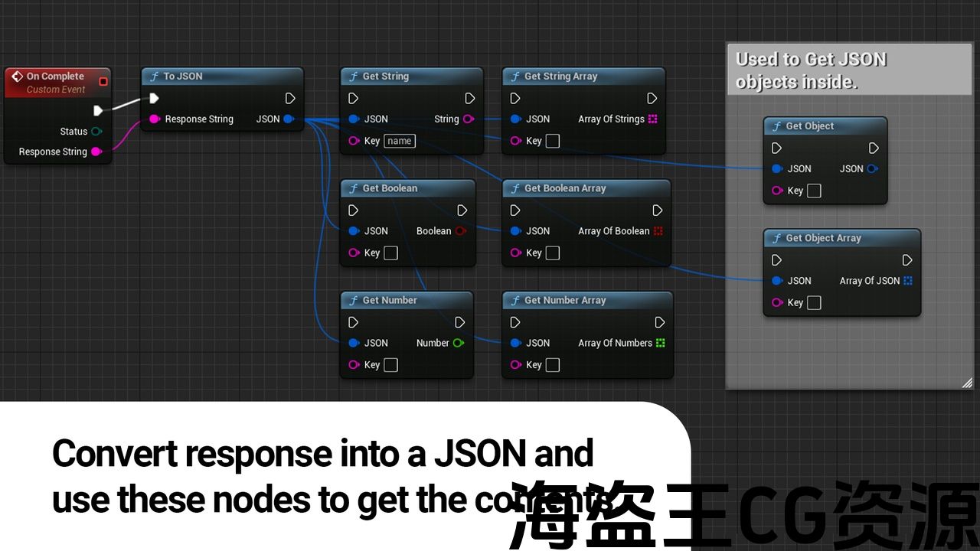Click the Key field containing 'name' in Get String
The height and width of the screenshot is (551, 980).
tap(400, 141)
